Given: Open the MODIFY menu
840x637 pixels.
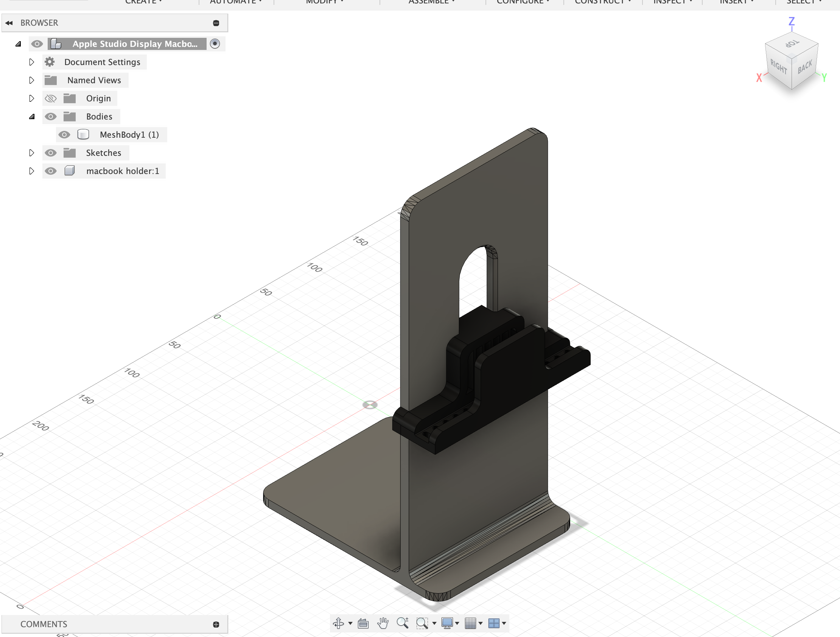Looking at the screenshot, I should click(325, 2).
